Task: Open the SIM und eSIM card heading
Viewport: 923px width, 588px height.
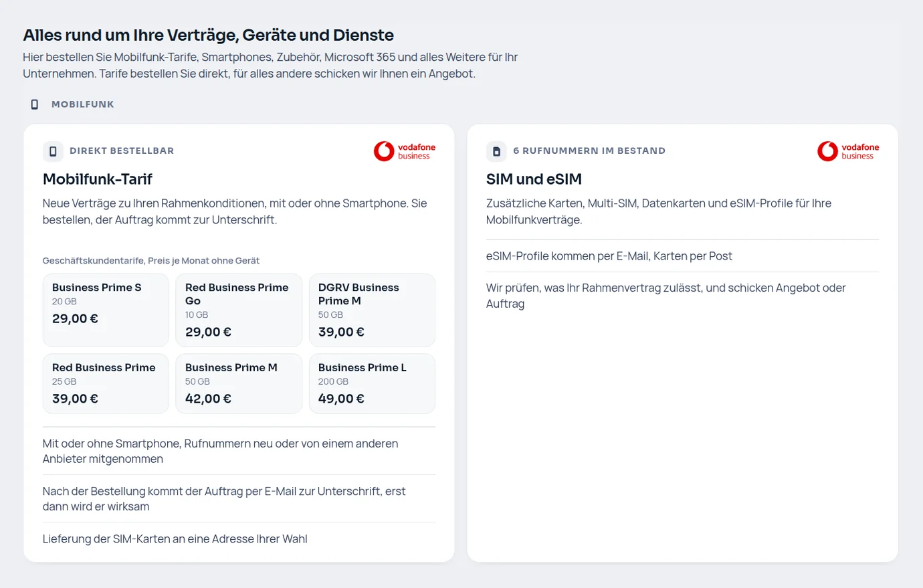Action: (534, 179)
